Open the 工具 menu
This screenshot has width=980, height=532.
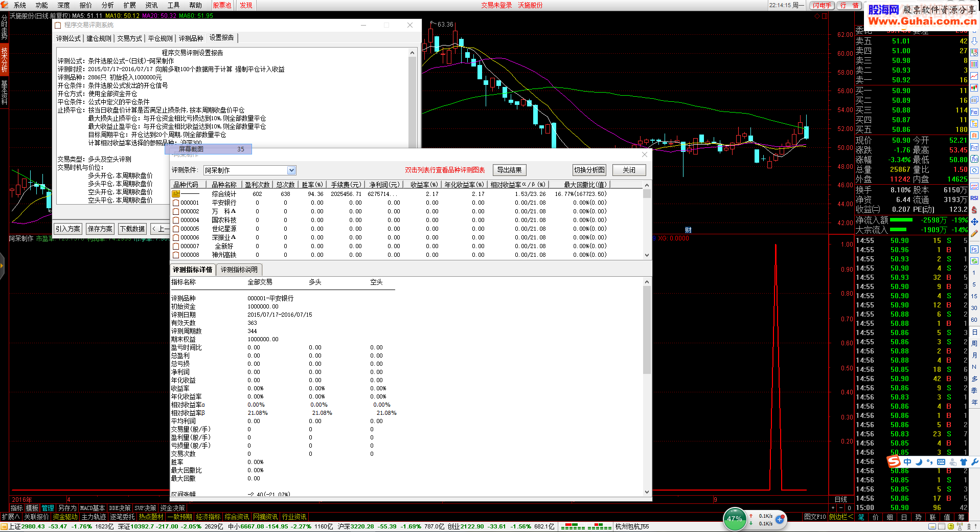pos(174,5)
